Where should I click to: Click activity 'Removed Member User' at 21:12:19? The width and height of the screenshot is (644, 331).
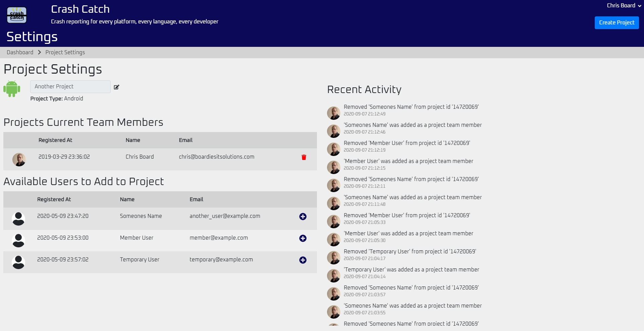(407, 146)
